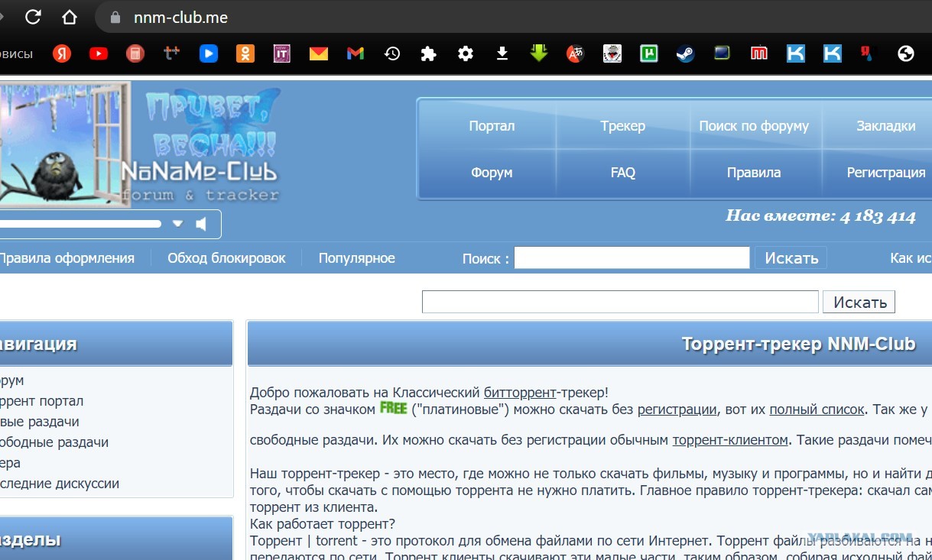Open the dark monitor bookmark icon
The height and width of the screenshot is (560, 932).
723,53
